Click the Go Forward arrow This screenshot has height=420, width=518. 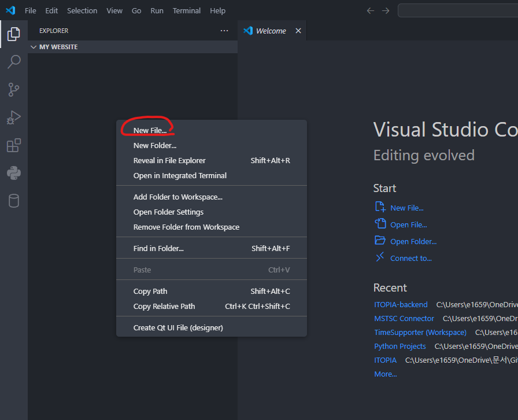(x=386, y=10)
